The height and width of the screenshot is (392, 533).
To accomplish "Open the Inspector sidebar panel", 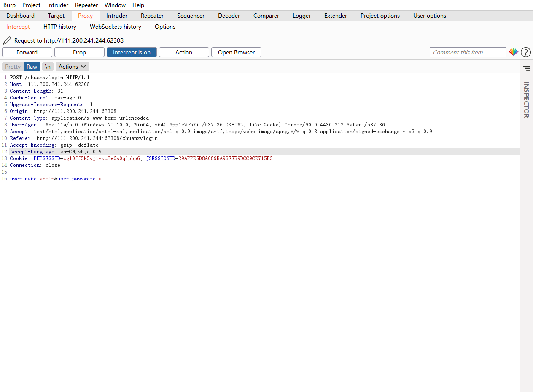I will tap(526, 100).
